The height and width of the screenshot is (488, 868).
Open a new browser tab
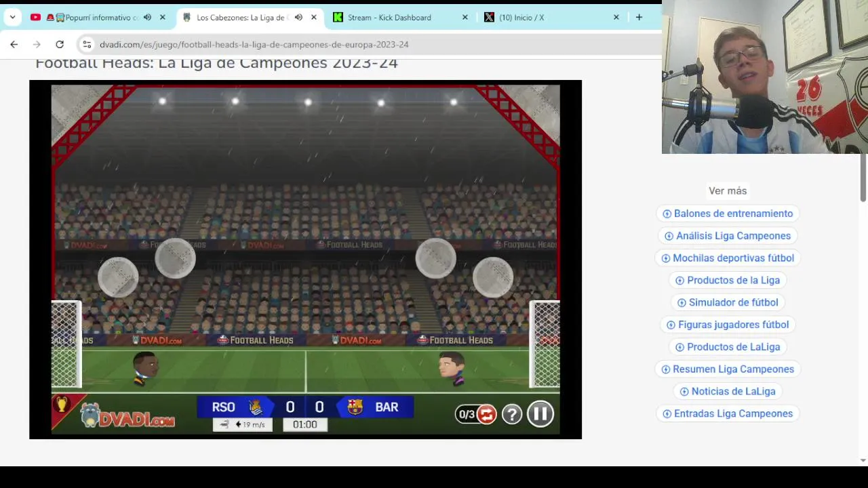(x=639, y=17)
